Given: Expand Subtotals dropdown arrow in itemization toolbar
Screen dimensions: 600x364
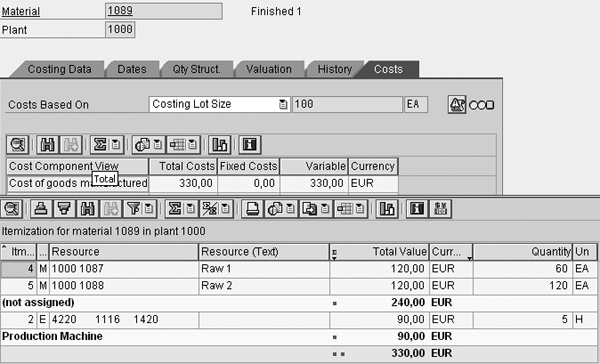Looking at the screenshot, I should pyautogui.click(x=225, y=209).
